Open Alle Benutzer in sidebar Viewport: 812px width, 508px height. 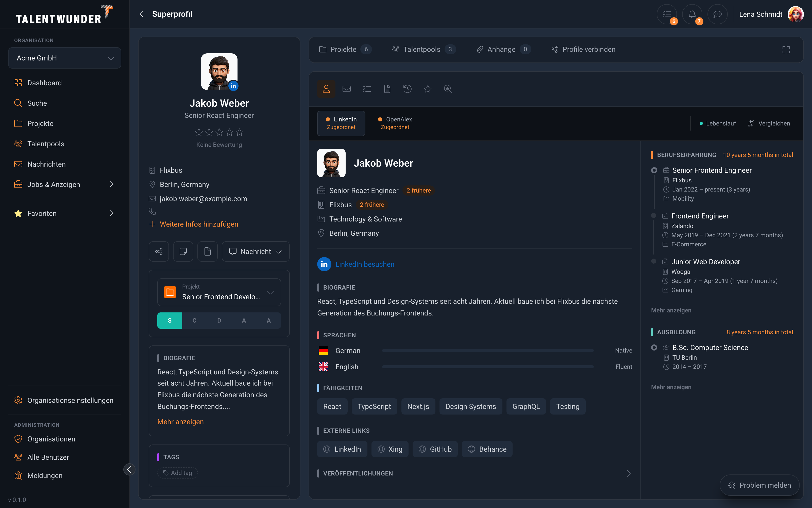tap(65, 457)
